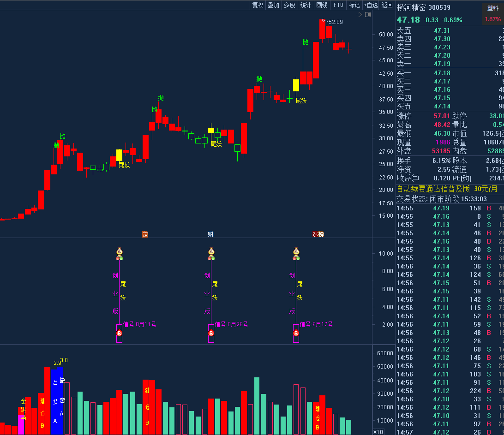The height and width of the screenshot is (435, 504).
Task: Toggle the side panel layout icon
Action: coord(368,15)
